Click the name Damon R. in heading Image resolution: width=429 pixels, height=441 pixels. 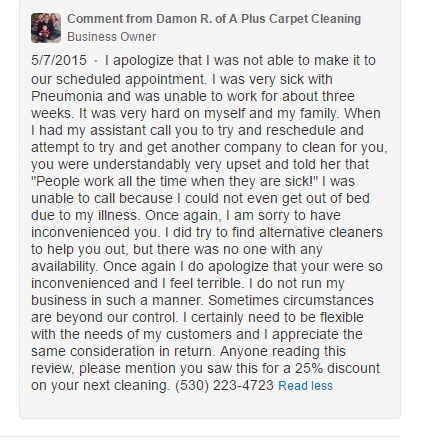point(184,19)
